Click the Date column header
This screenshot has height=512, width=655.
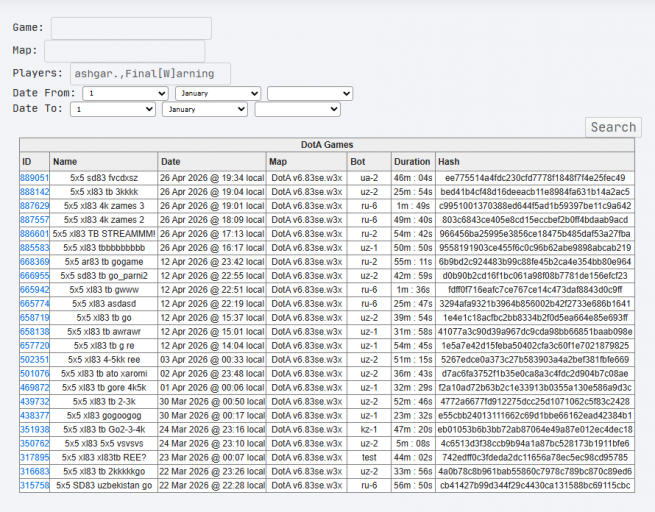(x=212, y=162)
